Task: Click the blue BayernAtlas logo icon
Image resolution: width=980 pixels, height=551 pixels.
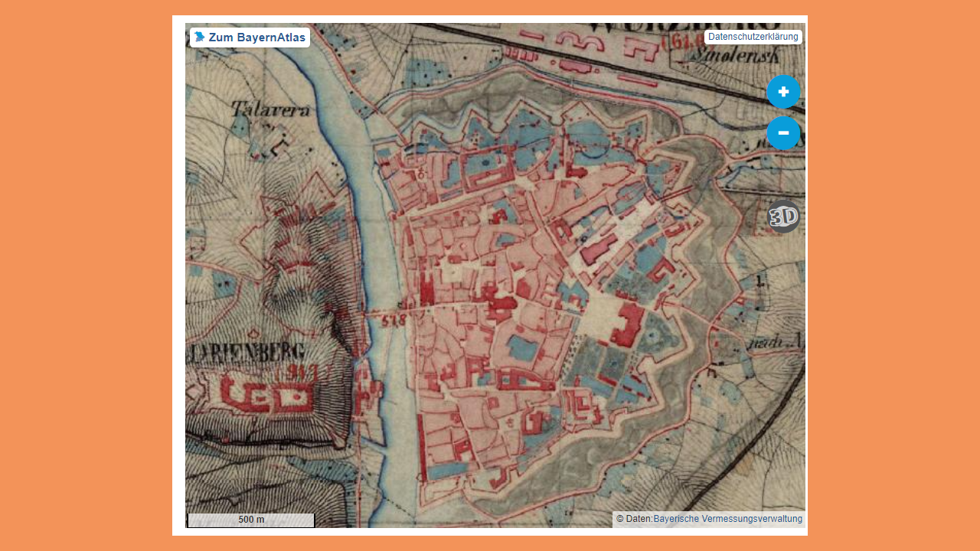Action: 200,37
